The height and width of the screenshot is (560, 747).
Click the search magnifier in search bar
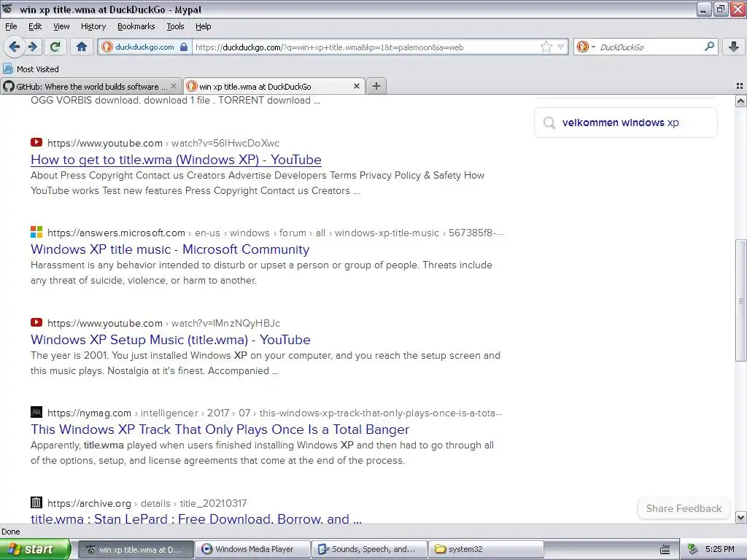tap(709, 47)
